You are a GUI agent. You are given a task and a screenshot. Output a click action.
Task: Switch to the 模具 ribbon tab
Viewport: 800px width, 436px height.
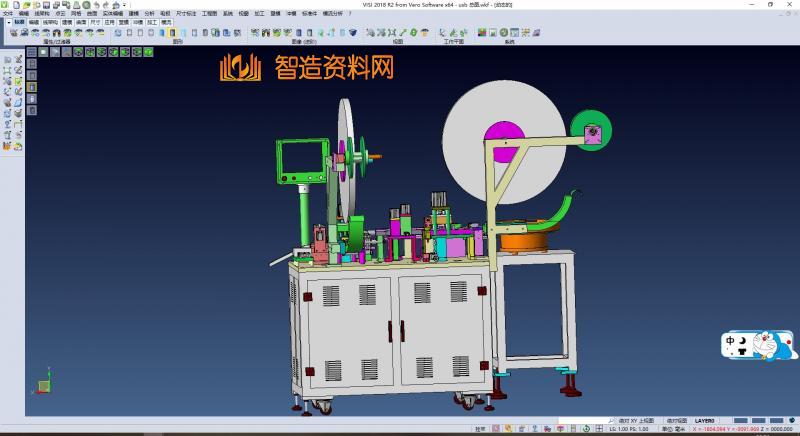(x=166, y=21)
